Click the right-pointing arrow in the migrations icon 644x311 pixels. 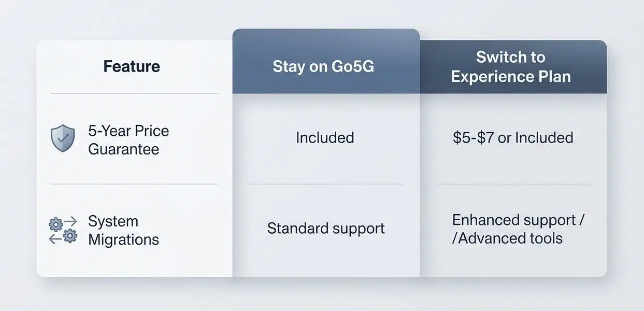tap(70, 222)
